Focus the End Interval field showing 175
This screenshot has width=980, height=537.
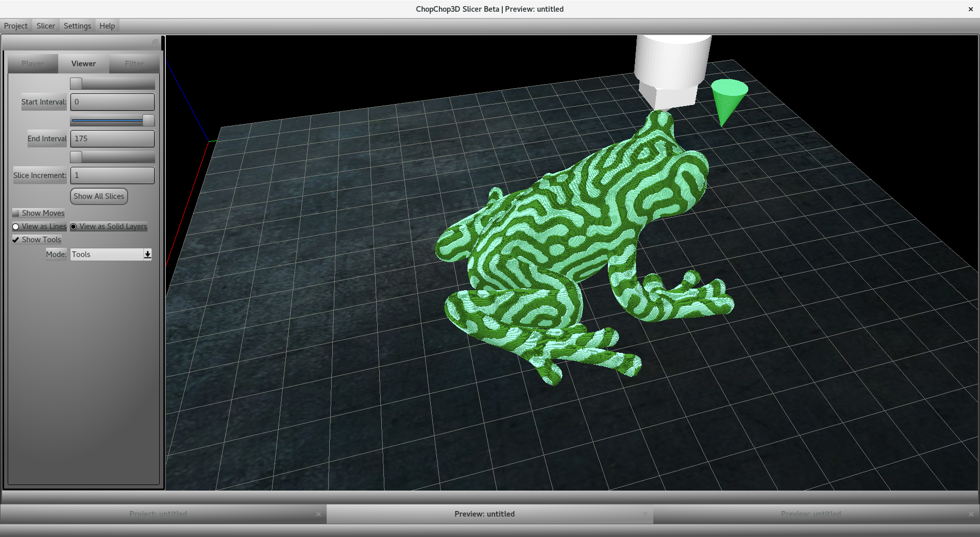(x=112, y=139)
